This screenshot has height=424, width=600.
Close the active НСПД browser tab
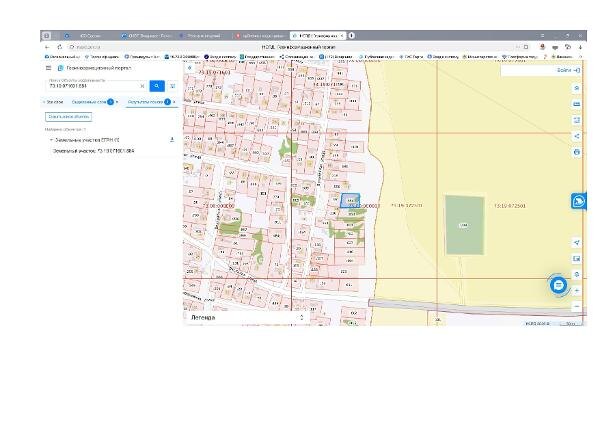tap(342, 36)
